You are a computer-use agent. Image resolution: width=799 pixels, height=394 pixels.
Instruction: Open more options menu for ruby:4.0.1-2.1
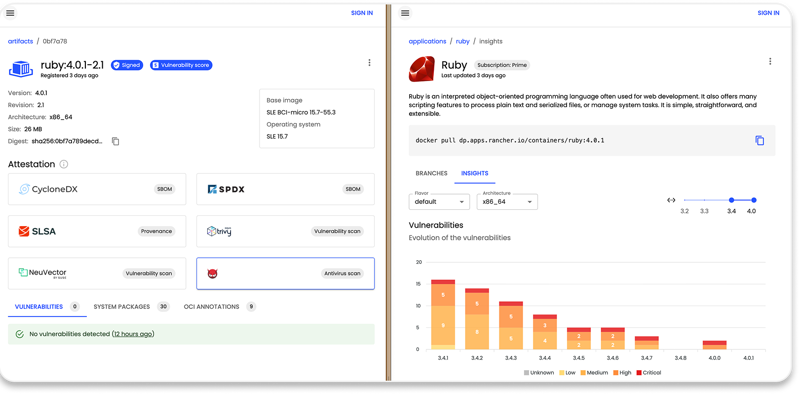point(369,63)
